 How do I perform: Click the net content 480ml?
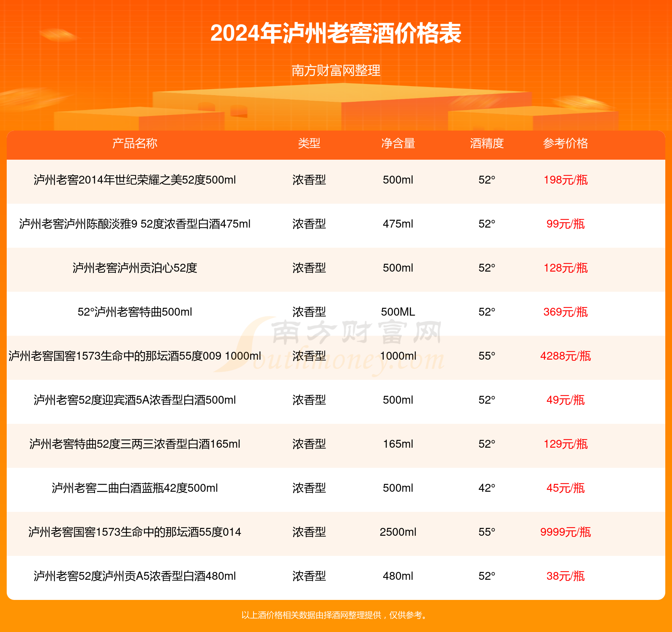pos(398,576)
